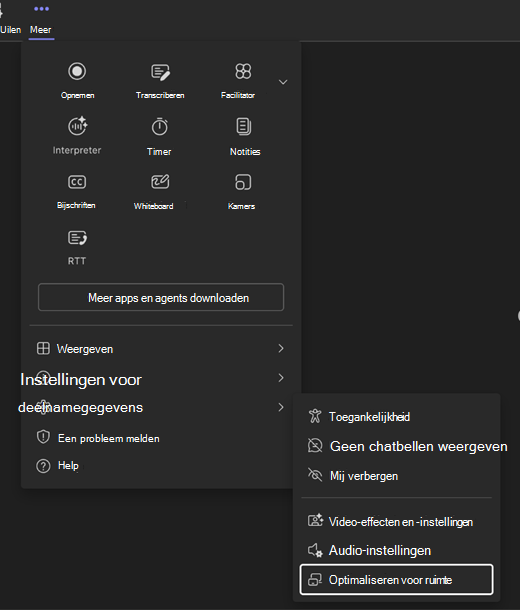Turn on Bijschriften captions icon
Screen dimensions: 520x610
tap(77, 182)
